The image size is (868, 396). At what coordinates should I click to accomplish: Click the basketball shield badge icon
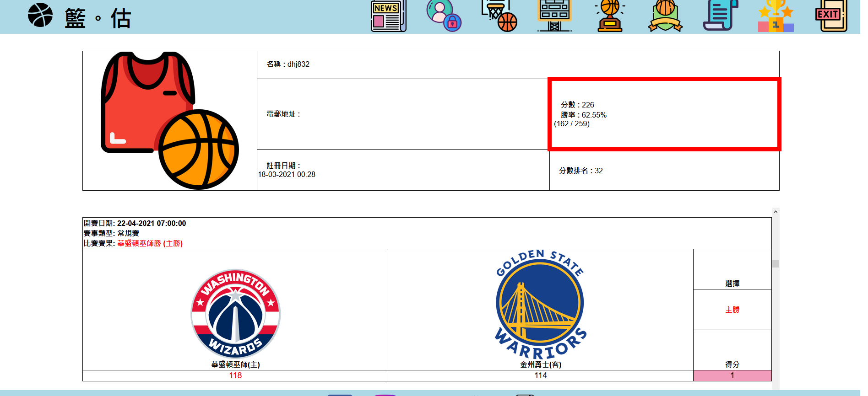(665, 16)
